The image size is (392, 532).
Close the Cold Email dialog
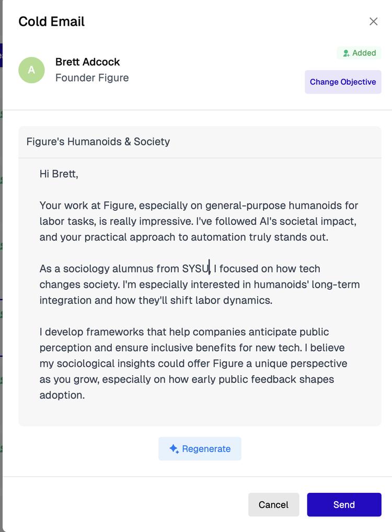tap(373, 21)
